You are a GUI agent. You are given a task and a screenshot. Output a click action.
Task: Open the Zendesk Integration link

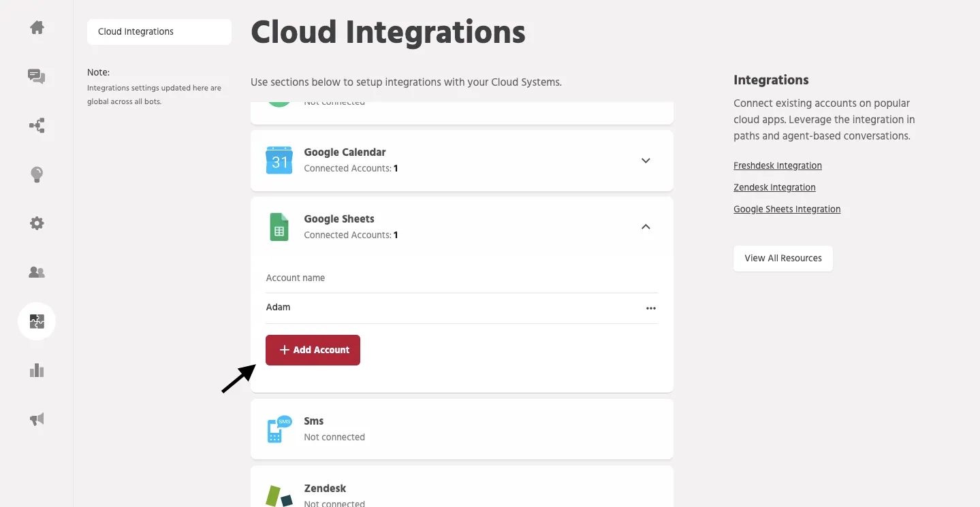point(774,188)
